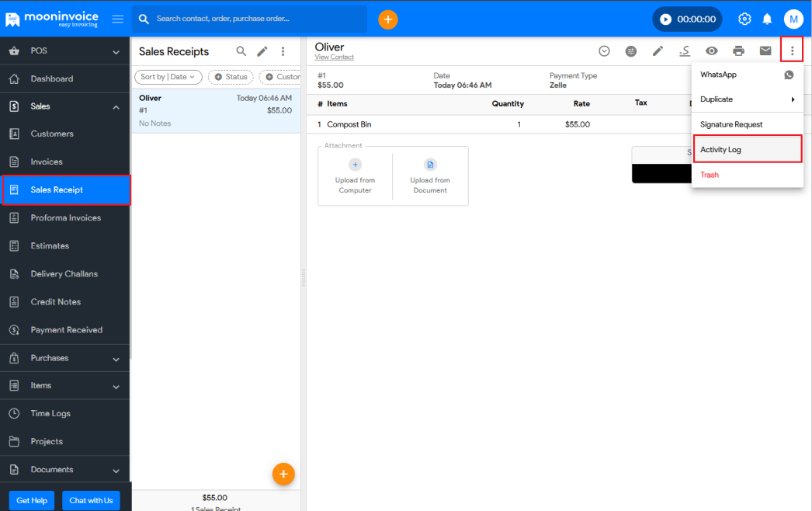The height and width of the screenshot is (511, 812).
Task: Choose Signature Request menu item
Action: click(748, 124)
